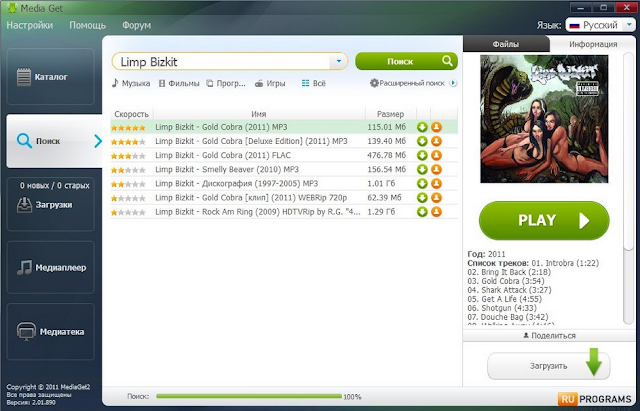Open the Форум menu item
The height and width of the screenshot is (411, 640).
coord(136,25)
